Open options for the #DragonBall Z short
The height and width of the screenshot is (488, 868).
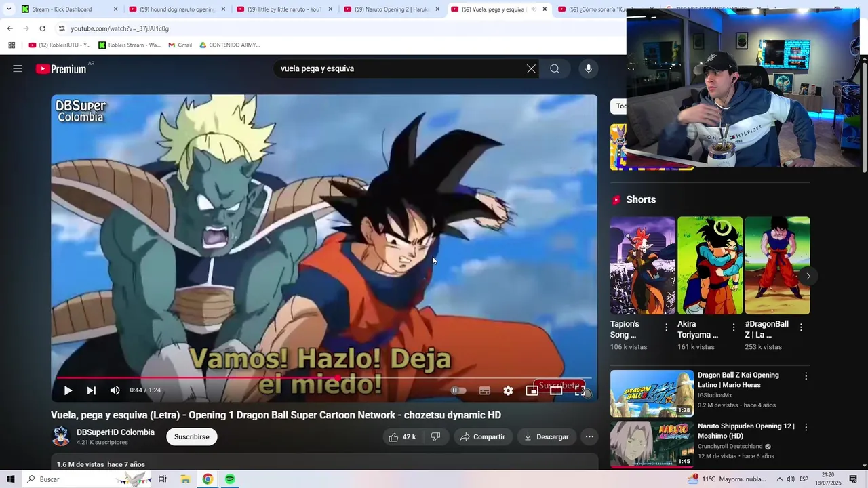(x=801, y=327)
